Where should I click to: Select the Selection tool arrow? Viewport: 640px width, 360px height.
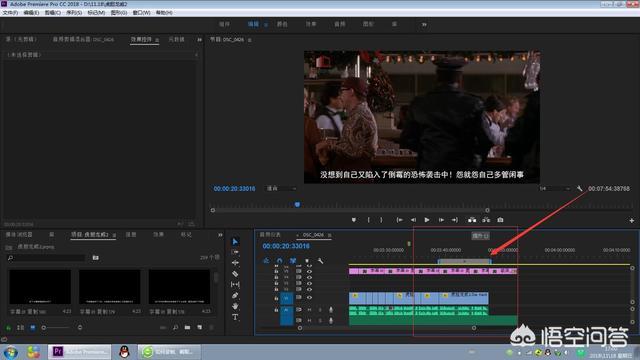[235, 242]
